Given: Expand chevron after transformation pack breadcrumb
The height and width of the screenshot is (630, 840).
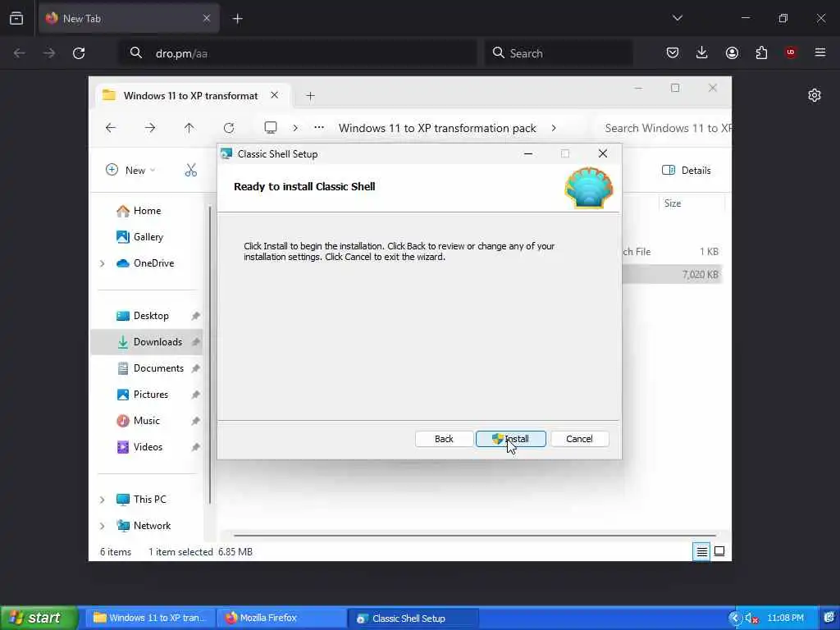Looking at the screenshot, I should (x=554, y=128).
